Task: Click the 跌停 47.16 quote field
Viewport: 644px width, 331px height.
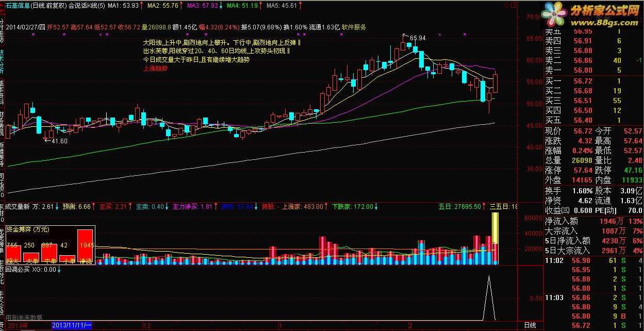Action: pyautogui.click(x=619, y=170)
